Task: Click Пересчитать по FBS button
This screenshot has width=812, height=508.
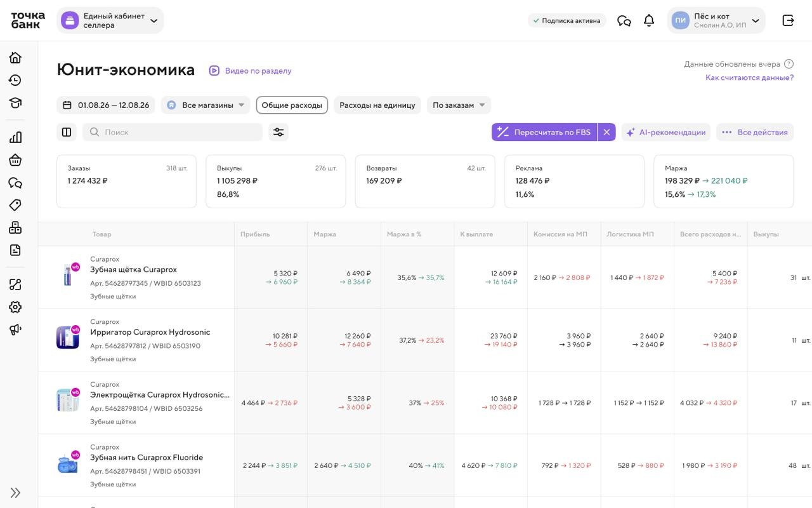Action: coord(544,132)
